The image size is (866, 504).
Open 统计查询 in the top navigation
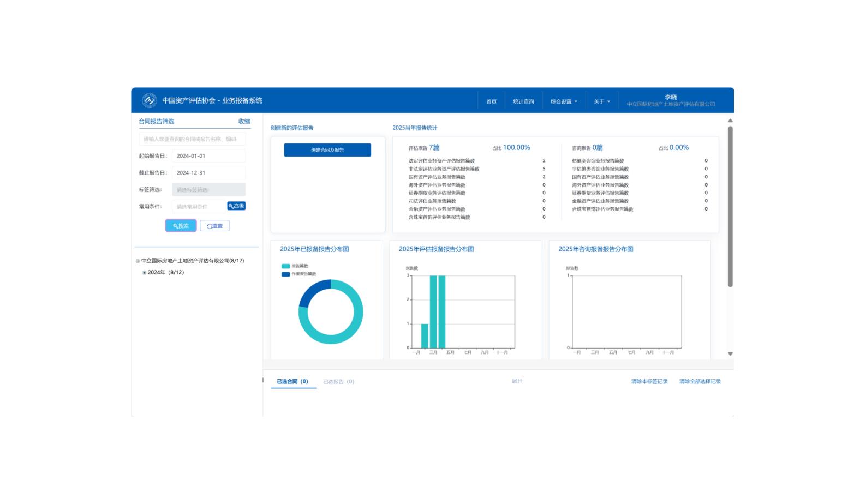pyautogui.click(x=523, y=101)
